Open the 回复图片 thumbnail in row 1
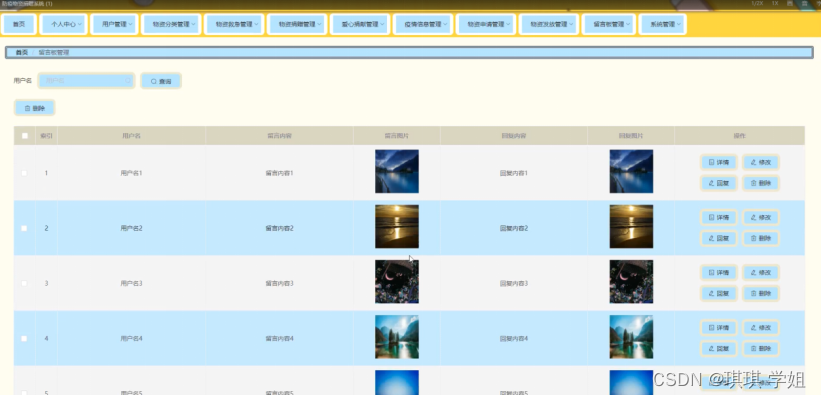The height and width of the screenshot is (398, 821). [x=631, y=171]
